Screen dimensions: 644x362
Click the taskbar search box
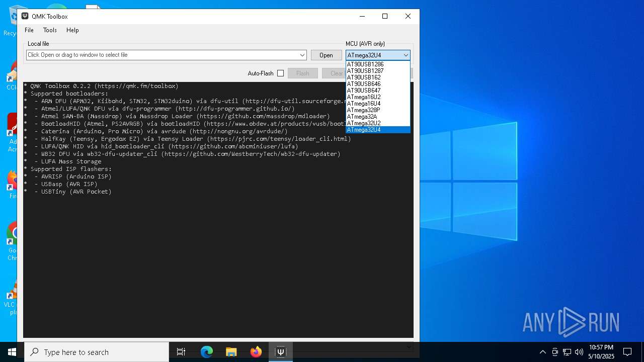click(x=97, y=352)
